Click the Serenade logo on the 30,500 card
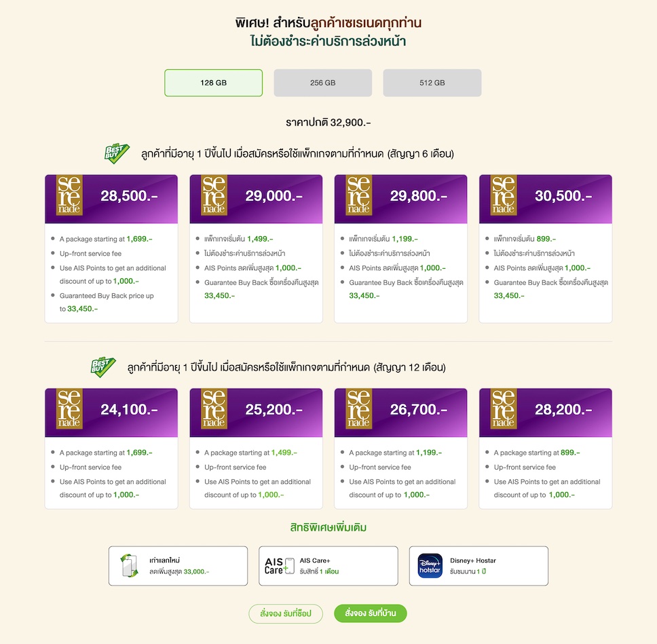Viewport: 657px width, 644px height. [504, 195]
